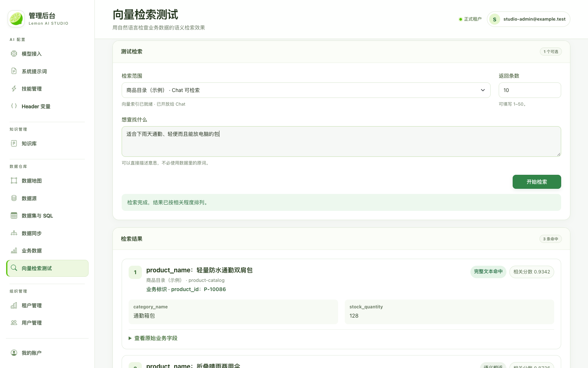588x368 pixels.
Task: Click the category_name 通勤箱包 field
Action: point(233,312)
